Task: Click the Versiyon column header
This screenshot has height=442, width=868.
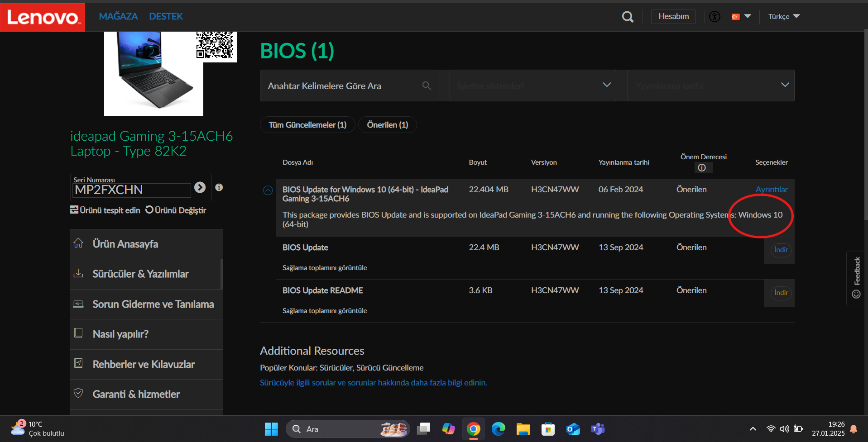Action: click(x=544, y=162)
